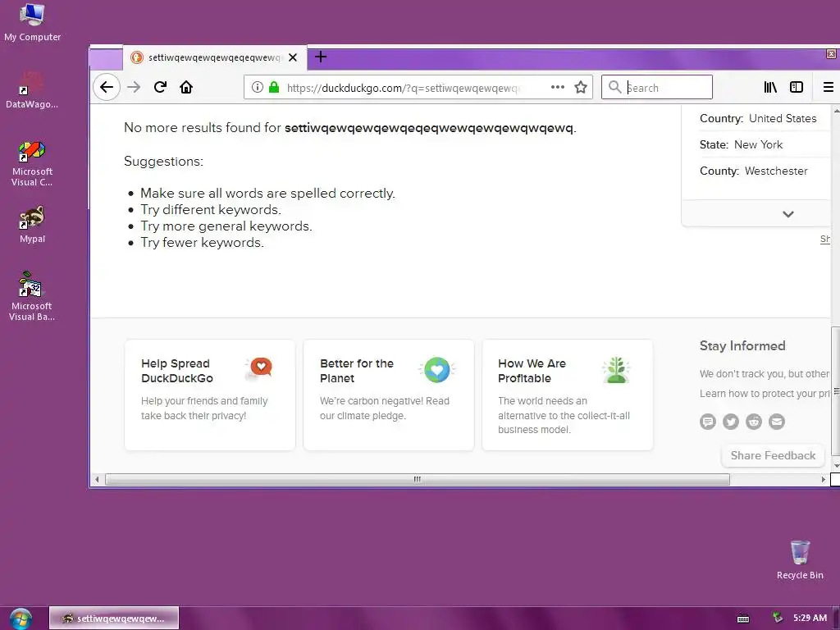Bookmark this page with the star
840x630 pixels.
point(581,87)
